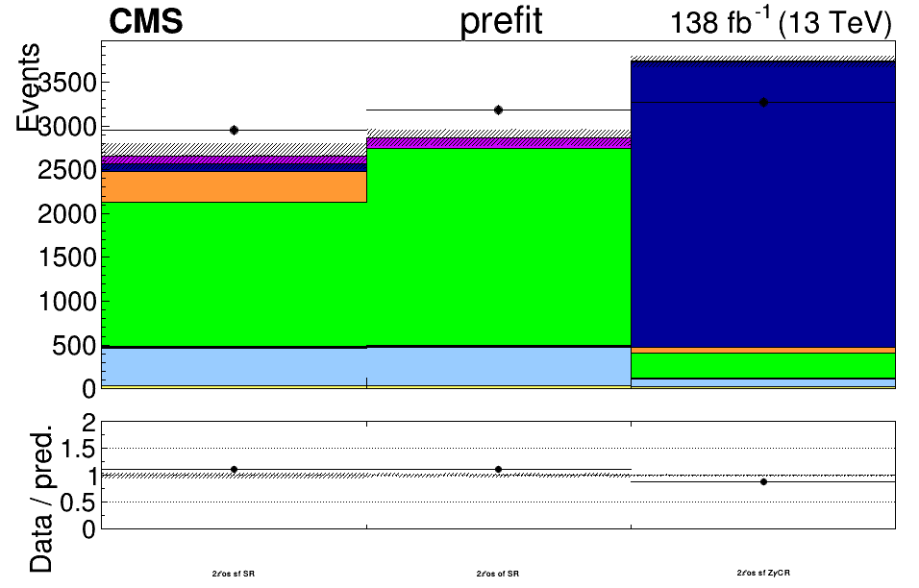This screenshot has width=919, height=588.
Task: Click the '2l os of SR' bin label
Action: coord(498,574)
